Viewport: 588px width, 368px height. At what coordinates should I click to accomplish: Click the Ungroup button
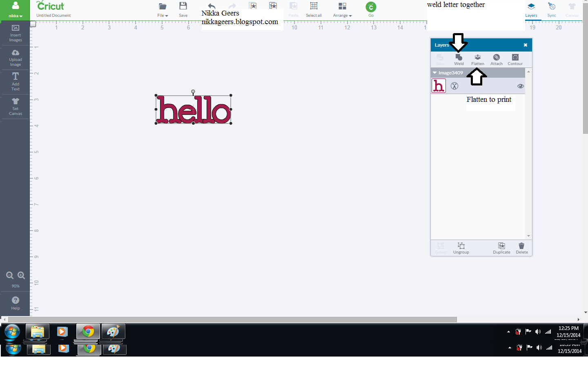pos(461,248)
